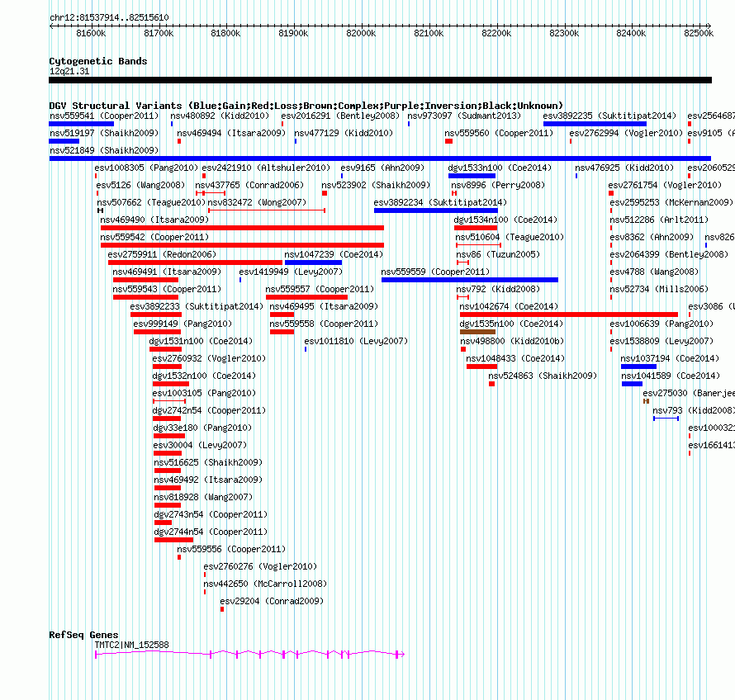Select the esv29204 (Conrad2009) variant label
The height and width of the screenshot is (700, 735).
tap(272, 601)
